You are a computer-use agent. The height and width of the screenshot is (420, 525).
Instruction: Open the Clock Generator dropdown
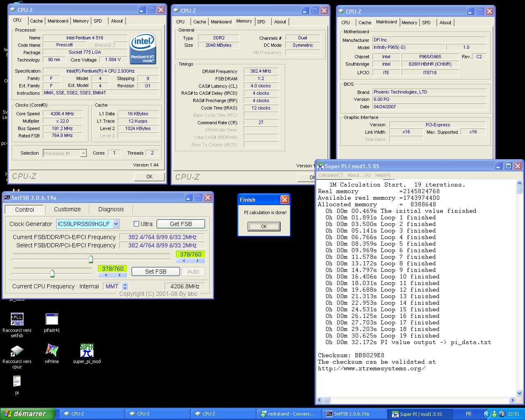click(x=116, y=224)
